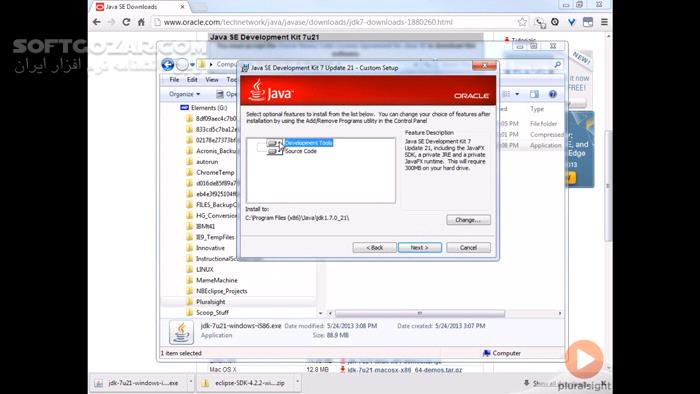This screenshot has height=394, width=700.
Task: Open Edit menu in Explorer window
Action: [x=192, y=79]
